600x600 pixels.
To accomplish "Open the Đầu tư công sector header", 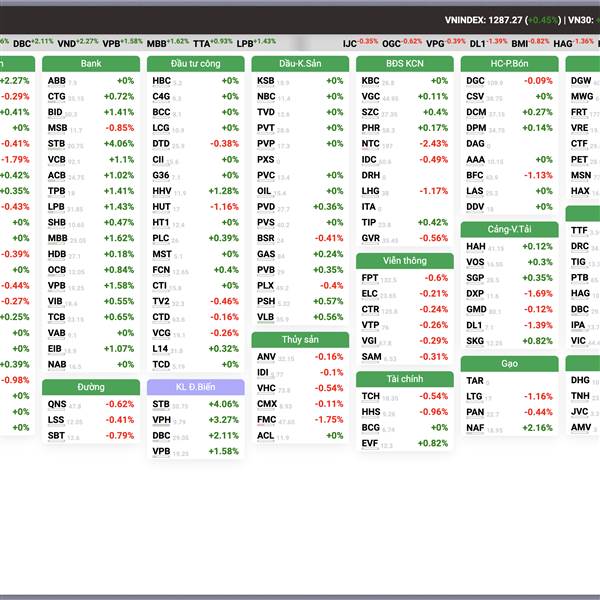I will [x=196, y=64].
